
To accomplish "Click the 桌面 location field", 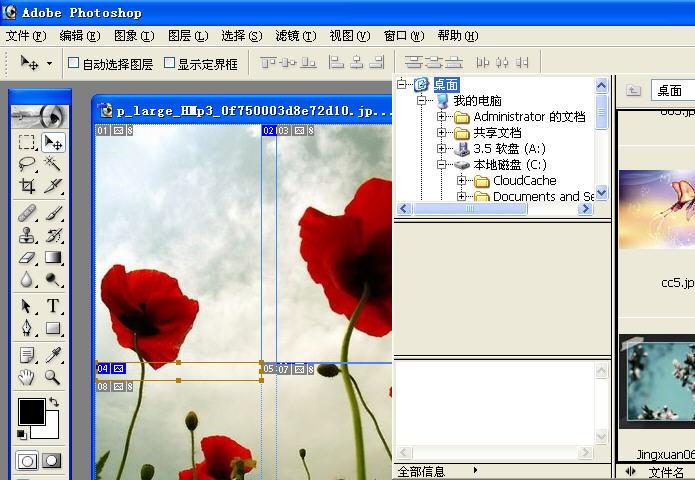I will (x=673, y=90).
